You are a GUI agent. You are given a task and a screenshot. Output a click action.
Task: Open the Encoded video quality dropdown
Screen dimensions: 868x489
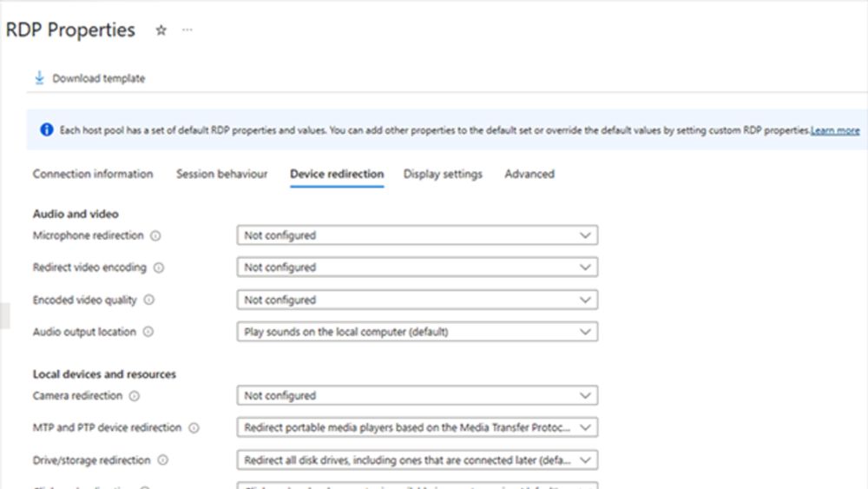[418, 300]
